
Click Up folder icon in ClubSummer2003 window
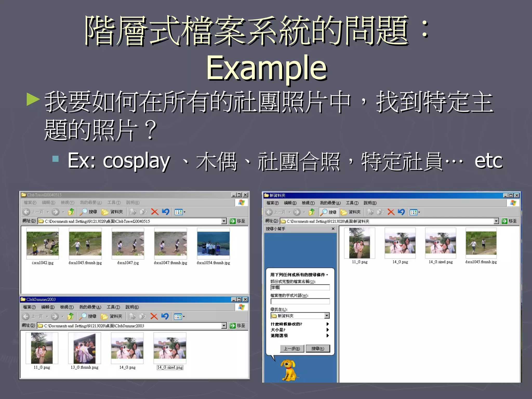tap(70, 316)
